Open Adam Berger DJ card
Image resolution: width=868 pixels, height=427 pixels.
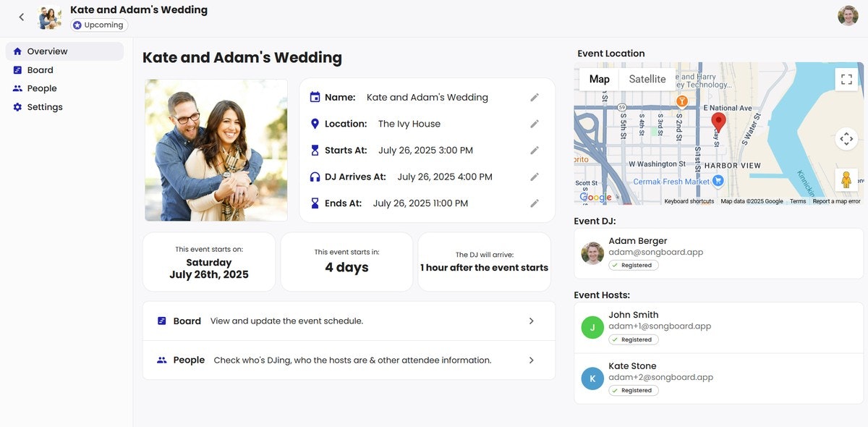pyautogui.click(x=718, y=253)
